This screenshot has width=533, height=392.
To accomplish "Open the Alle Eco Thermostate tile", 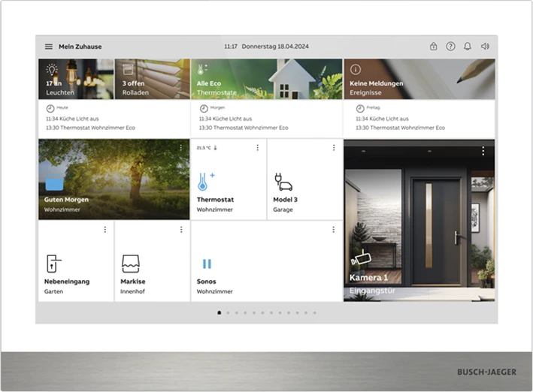I will (266, 80).
